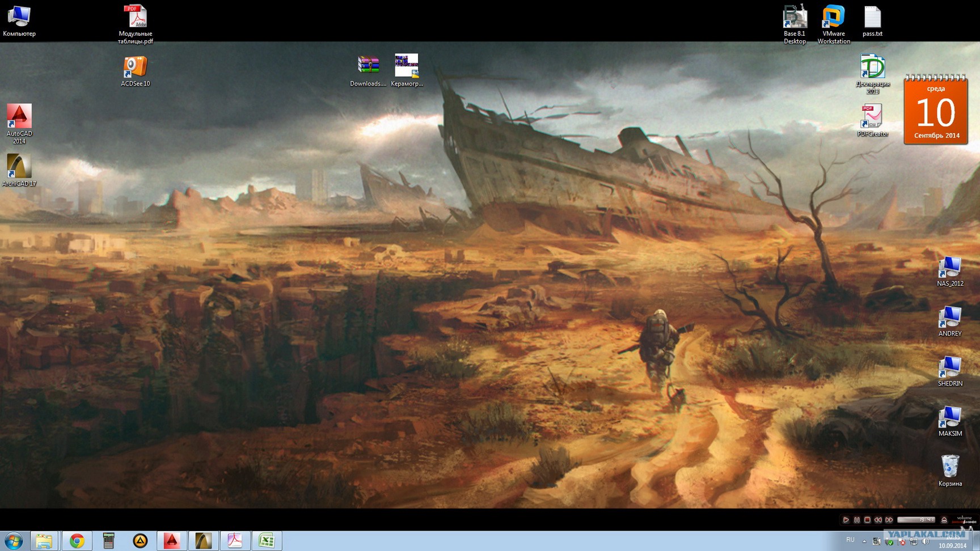980x551 pixels.
Task: Select the PDFCreator desktop shortcut
Action: pyautogui.click(x=872, y=121)
